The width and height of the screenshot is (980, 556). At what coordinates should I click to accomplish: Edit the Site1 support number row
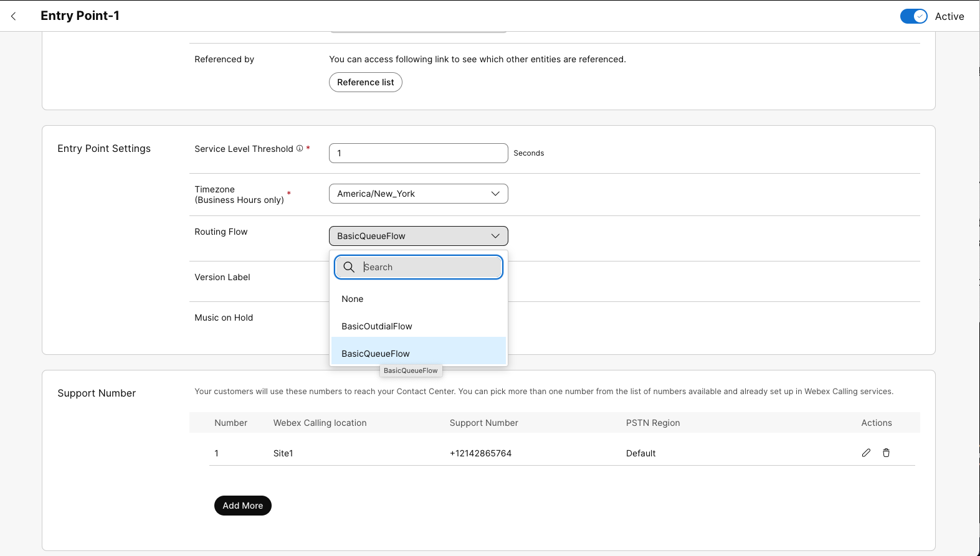coord(866,453)
